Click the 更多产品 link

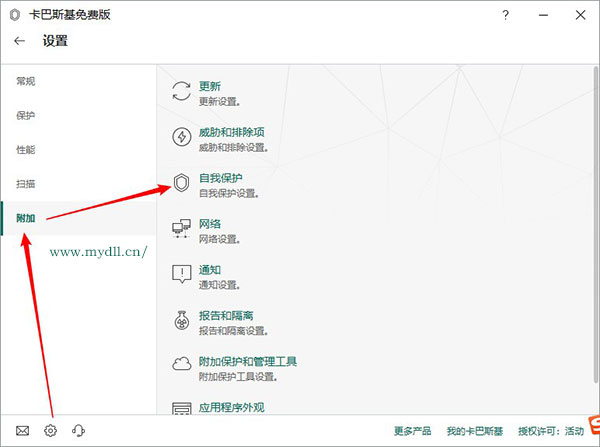coord(412,431)
